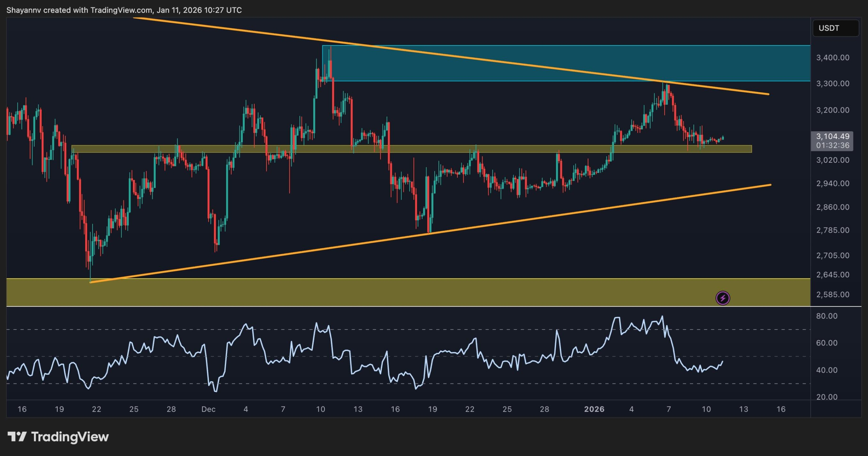
Task: Select the current price label 3,104.49
Action: pyautogui.click(x=832, y=136)
